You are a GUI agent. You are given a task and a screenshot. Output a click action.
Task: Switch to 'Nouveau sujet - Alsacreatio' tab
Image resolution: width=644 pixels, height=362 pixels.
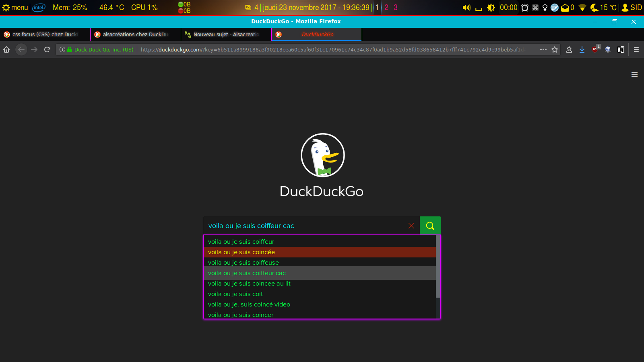tap(226, 34)
